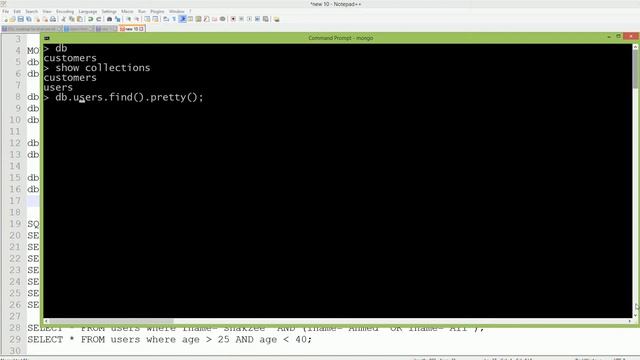Click the 'db.users.find().pretty();' command line
This screenshot has height=360, width=640.
click(129, 97)
